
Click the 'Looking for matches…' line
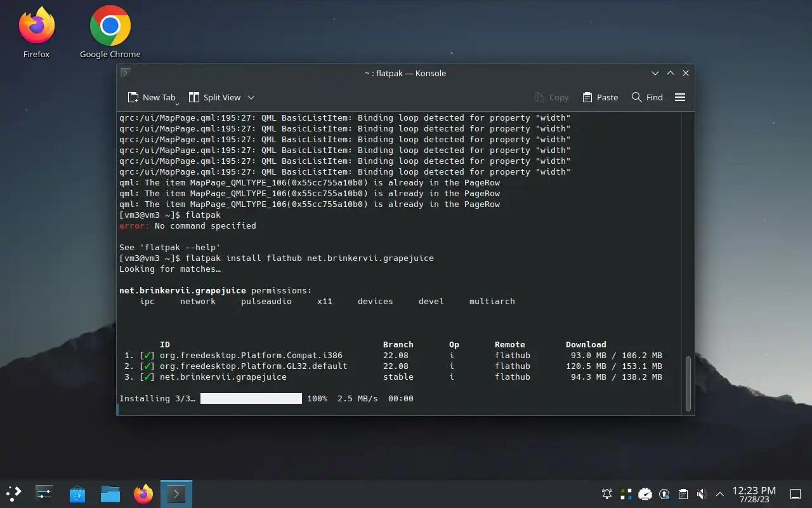[170, 269]
